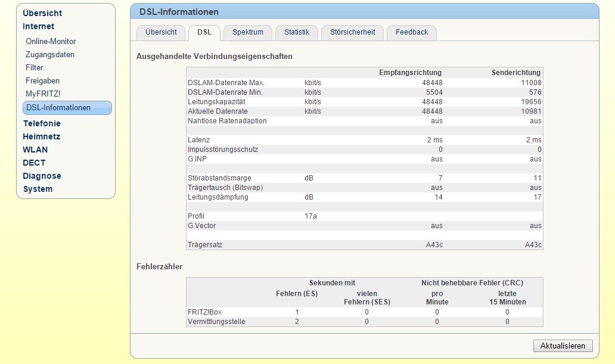Open the Statistik tab
The width and height of the screenshot is (615, 364).
296,32
